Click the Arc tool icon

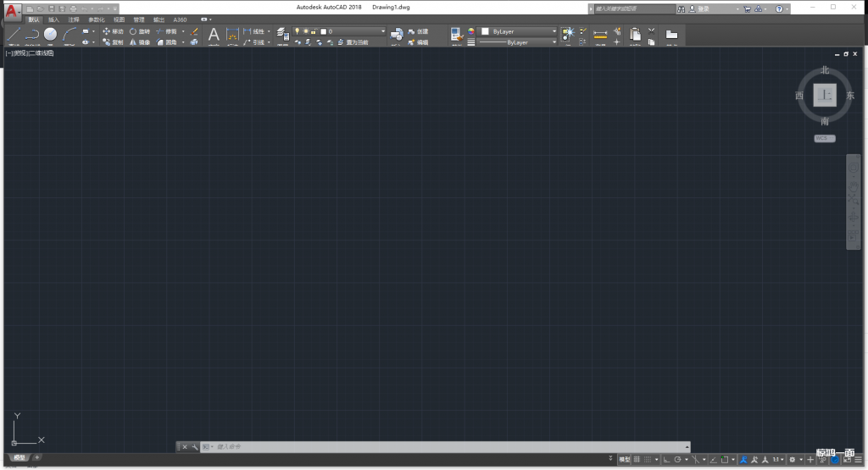click(70, 34)
